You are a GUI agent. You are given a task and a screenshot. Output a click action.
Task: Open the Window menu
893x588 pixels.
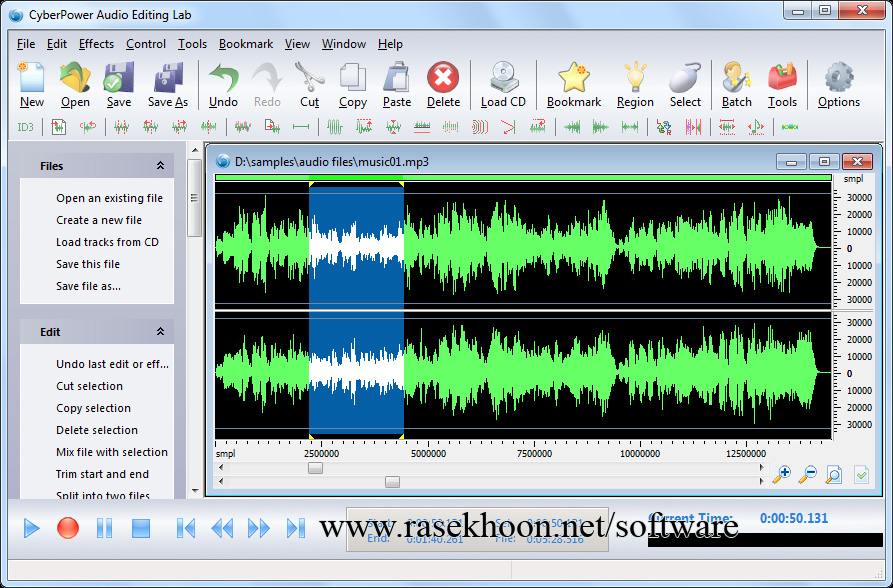[x=343, y=44]
